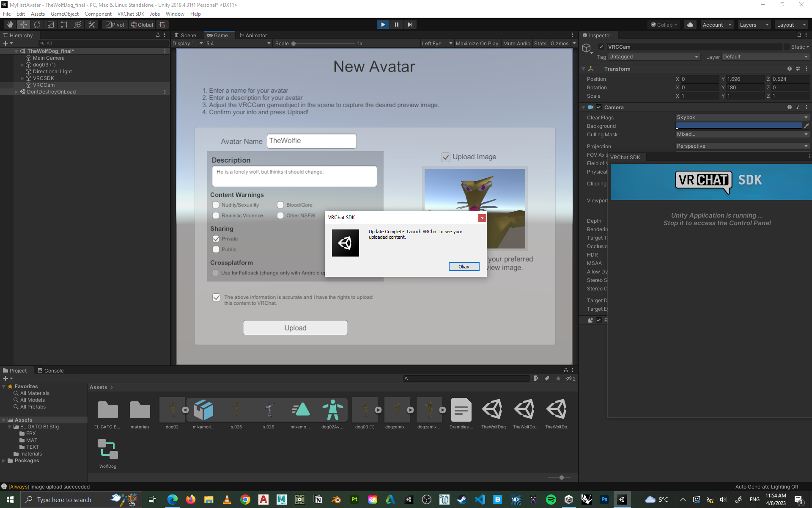Image resolution: width=812 pixels, height=508 pixels.
Task: Check the Public sharing option
Action: pos(216,249)
